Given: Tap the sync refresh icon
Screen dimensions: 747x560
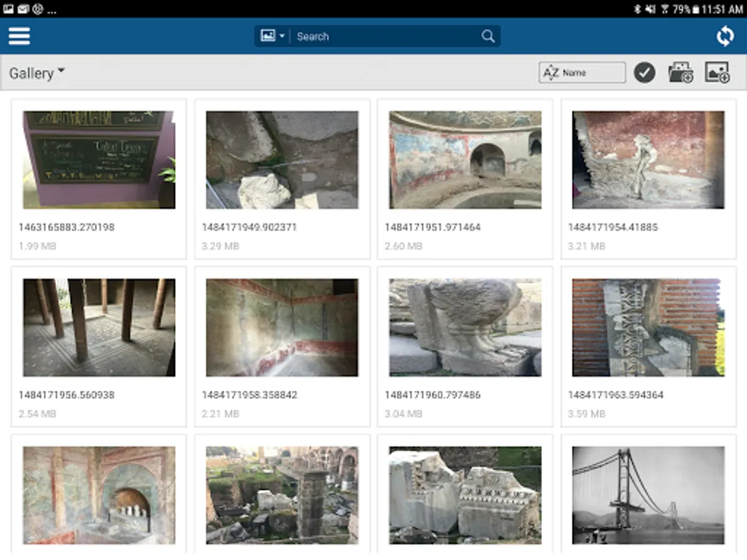Looking at the screenshot, I should pos(725,36).
